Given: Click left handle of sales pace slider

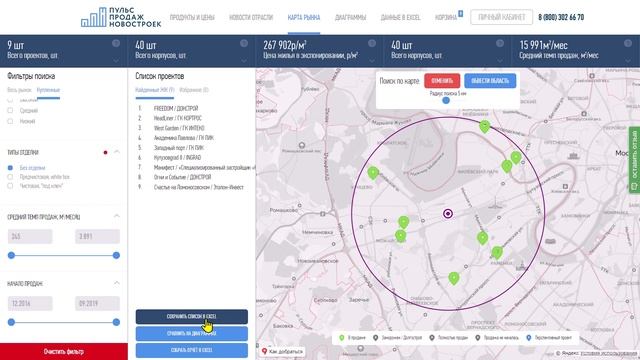Looking at the screenshot, I should [x=11, y=255].
